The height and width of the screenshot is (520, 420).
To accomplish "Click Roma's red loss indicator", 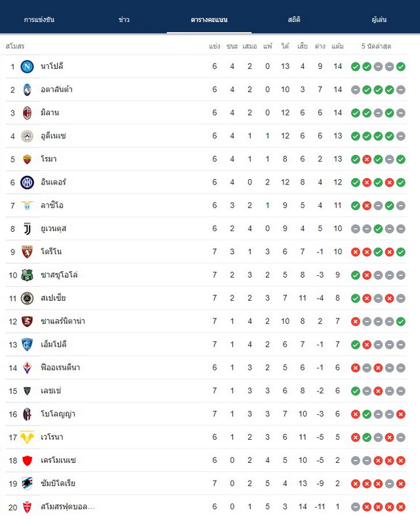I will click(x=367, y=160).
